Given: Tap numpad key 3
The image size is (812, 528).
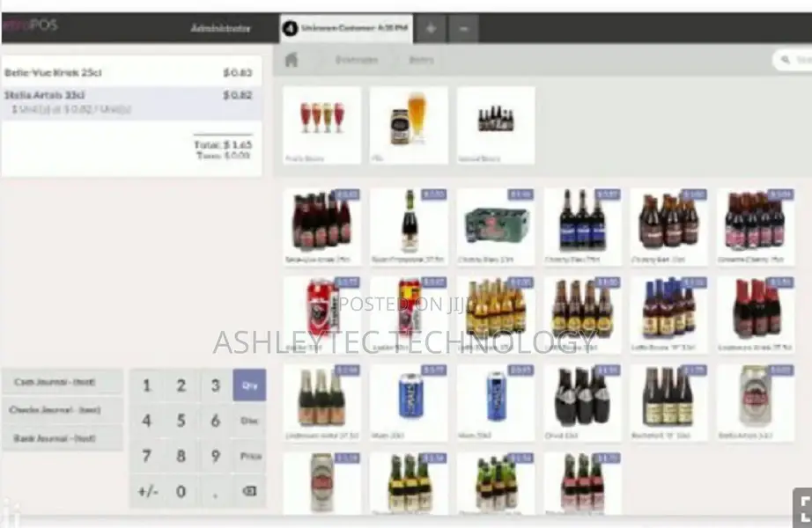Looking at the screenshot, I should point(215,385).
